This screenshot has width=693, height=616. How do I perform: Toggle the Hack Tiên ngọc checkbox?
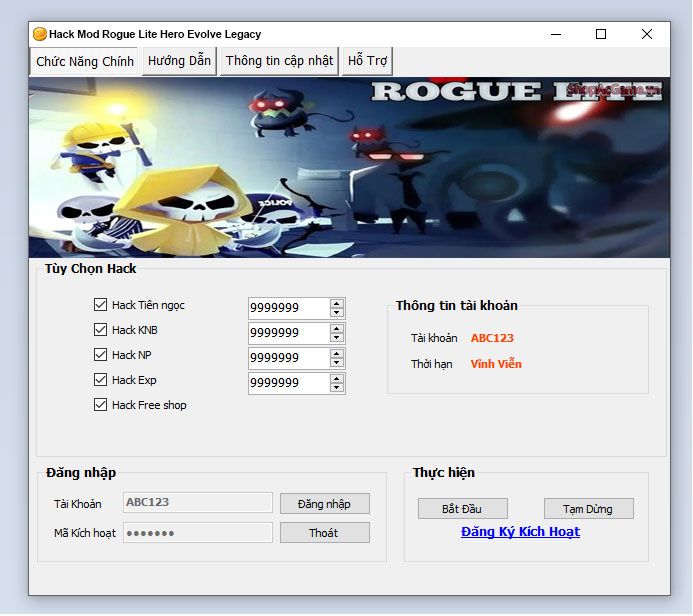point(100,304)
